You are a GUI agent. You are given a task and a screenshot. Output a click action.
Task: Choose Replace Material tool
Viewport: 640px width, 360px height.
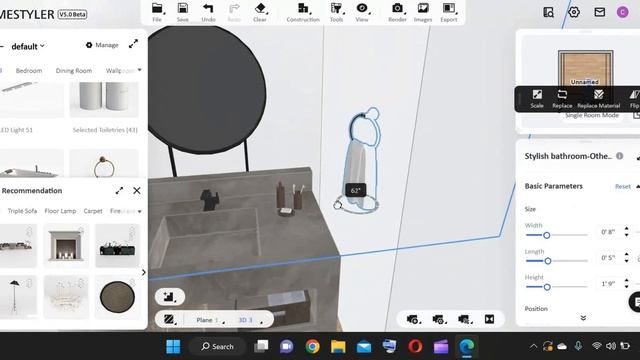[x=598, y=99]
